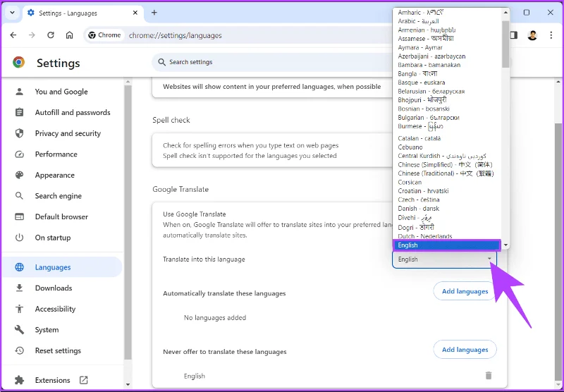Image resolution: width=564 pixels, height=392 pixels.
Task: Close the Settings - Languages tab
Action: [x=135, y=13]
